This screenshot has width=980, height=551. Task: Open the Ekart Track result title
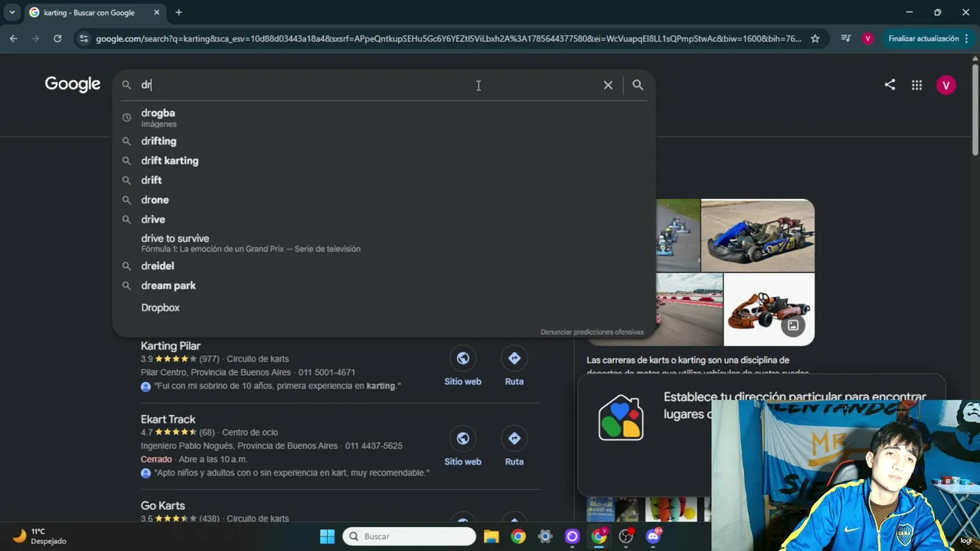tap(168, 419)
